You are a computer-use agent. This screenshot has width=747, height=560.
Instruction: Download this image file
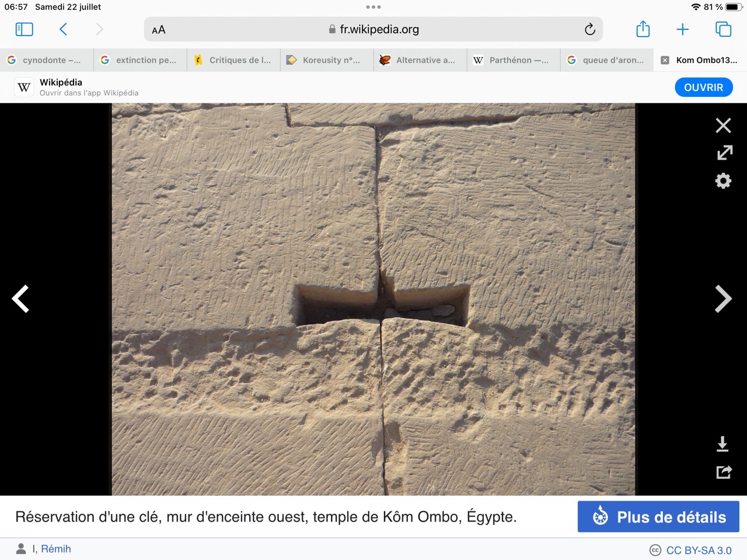(722, 444)
